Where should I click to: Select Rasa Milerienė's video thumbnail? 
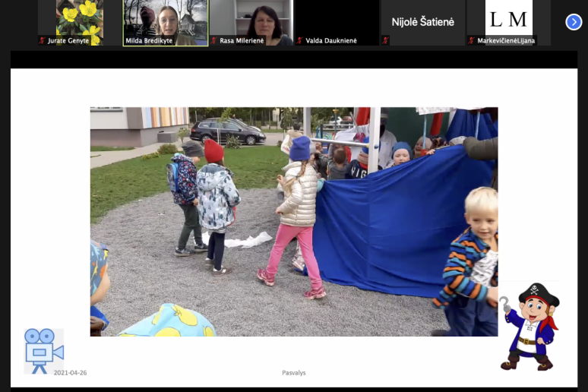click(x=251, y=23)
